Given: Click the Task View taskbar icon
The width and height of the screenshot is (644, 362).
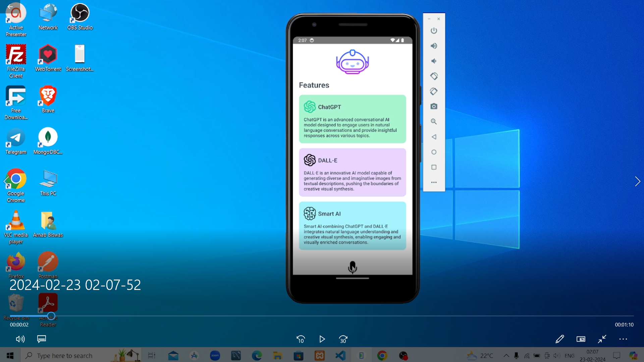Looking at the screenshot, I should pos(152,355).
